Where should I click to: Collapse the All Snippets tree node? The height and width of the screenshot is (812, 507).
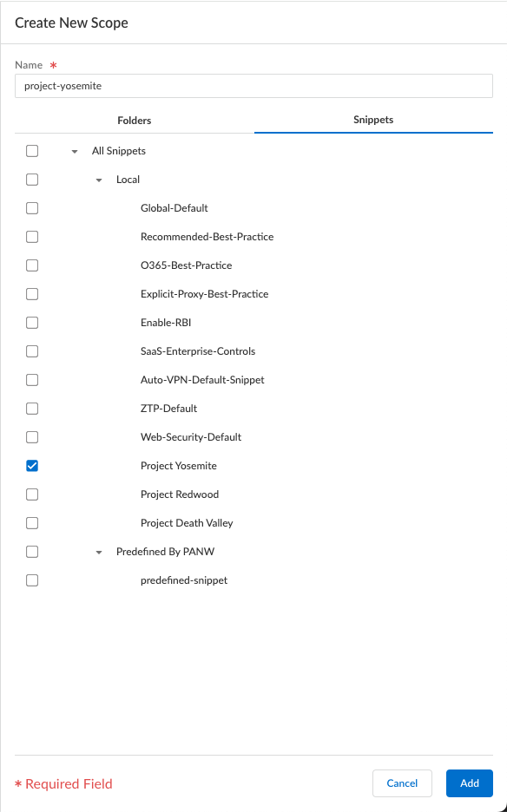tap(75, 152)
